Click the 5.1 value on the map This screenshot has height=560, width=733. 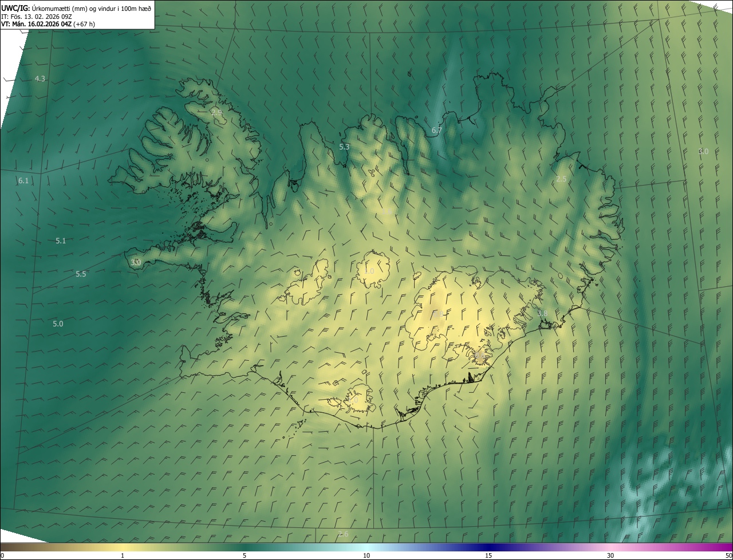pyautogui.click(x=61, y=240)
